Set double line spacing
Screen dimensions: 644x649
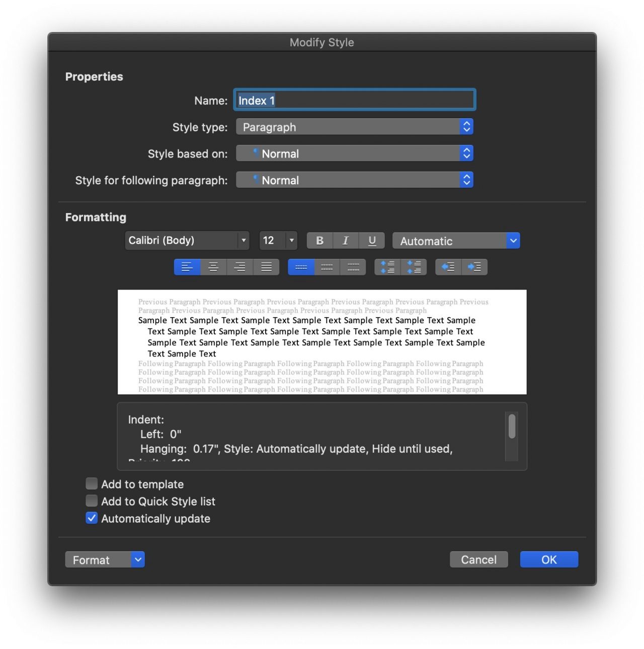click(x=353, y=267)
